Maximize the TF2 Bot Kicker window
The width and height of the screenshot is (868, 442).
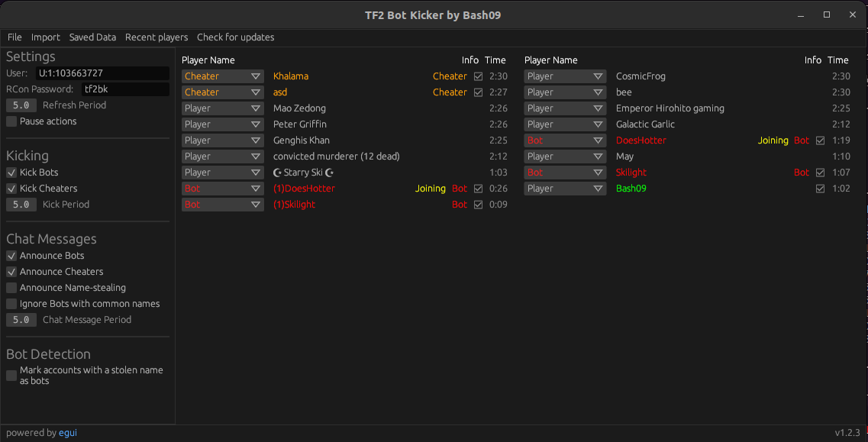(x=827, y=15)
